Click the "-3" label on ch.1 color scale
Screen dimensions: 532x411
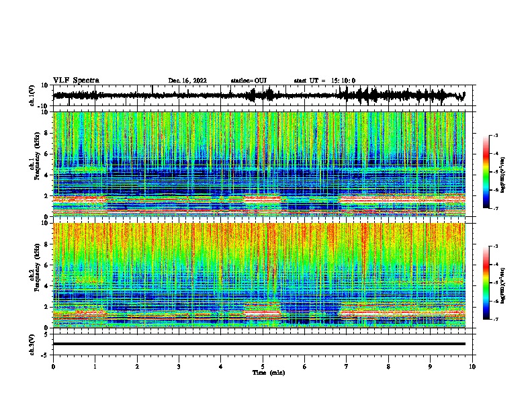[495, 135]
